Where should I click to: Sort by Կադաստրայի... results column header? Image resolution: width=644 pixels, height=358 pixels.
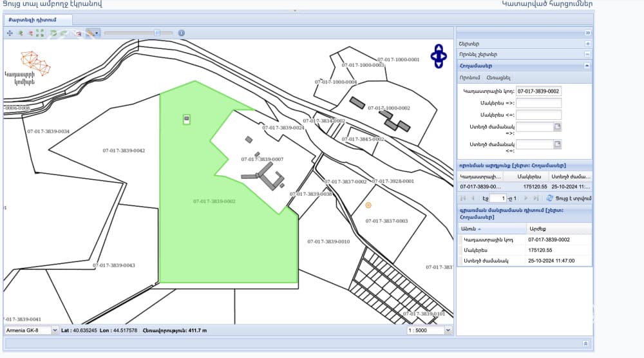(480, 176)
